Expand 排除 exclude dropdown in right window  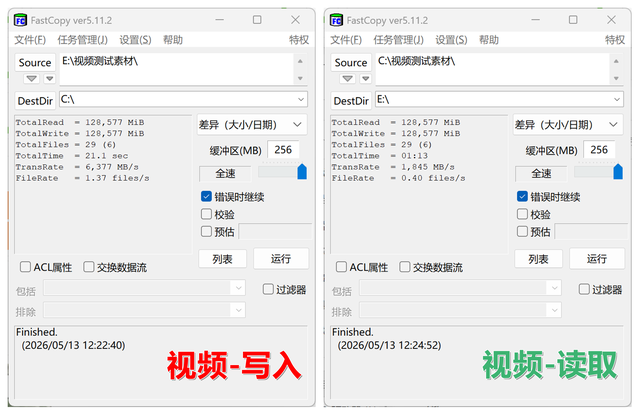click(554, 310)
